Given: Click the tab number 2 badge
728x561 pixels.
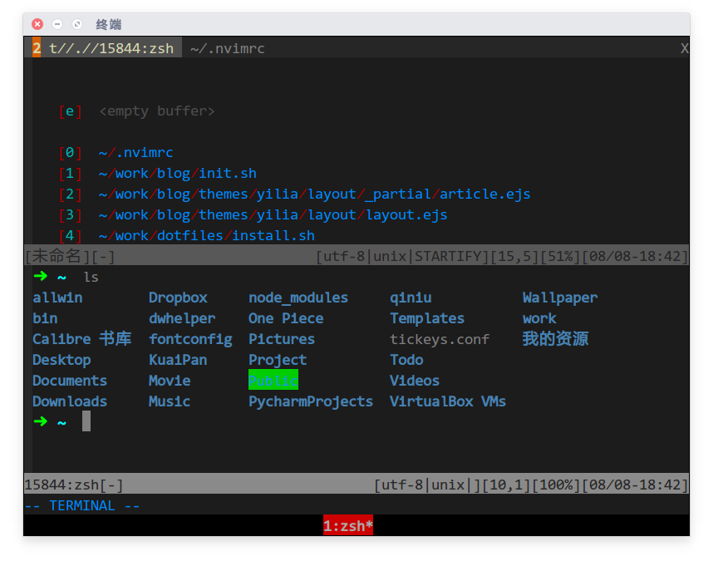Looking at the screenshot, I should 37,48.
